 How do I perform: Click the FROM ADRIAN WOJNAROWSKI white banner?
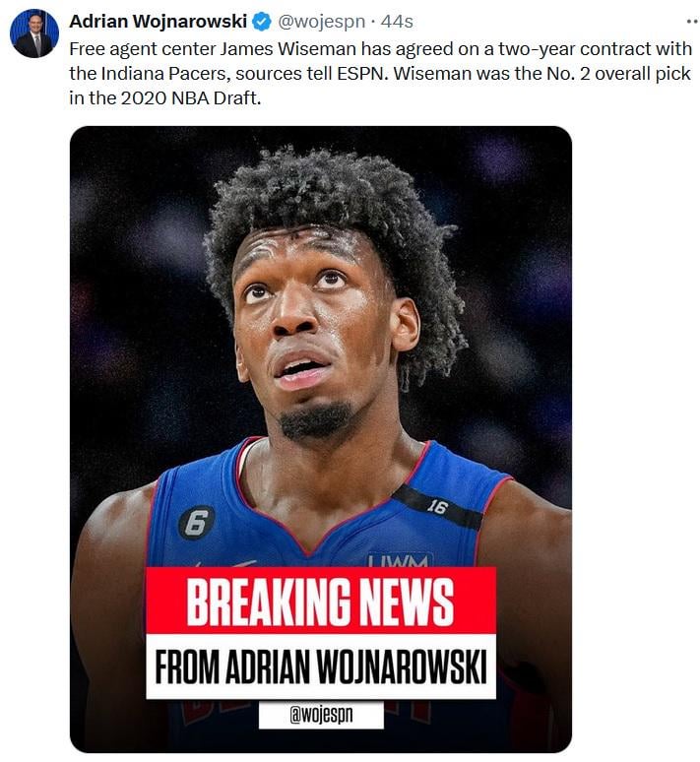(321, 667)
